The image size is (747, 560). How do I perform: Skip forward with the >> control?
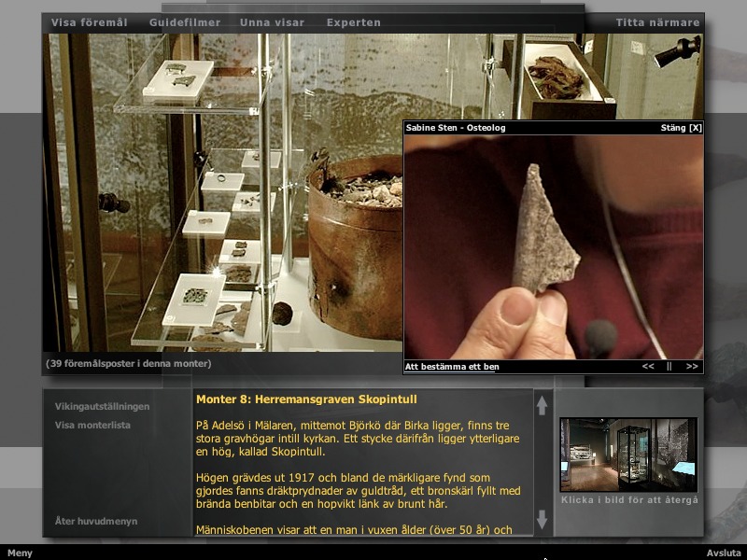pyautogui.click(x=692, y=366)
